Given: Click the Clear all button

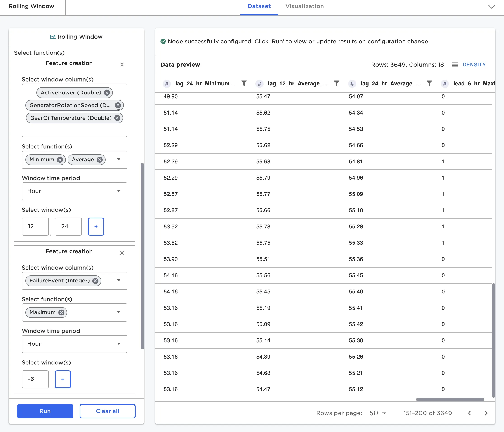Looking at the screenshot, I should pyautogui.click(x=107, y=411).
